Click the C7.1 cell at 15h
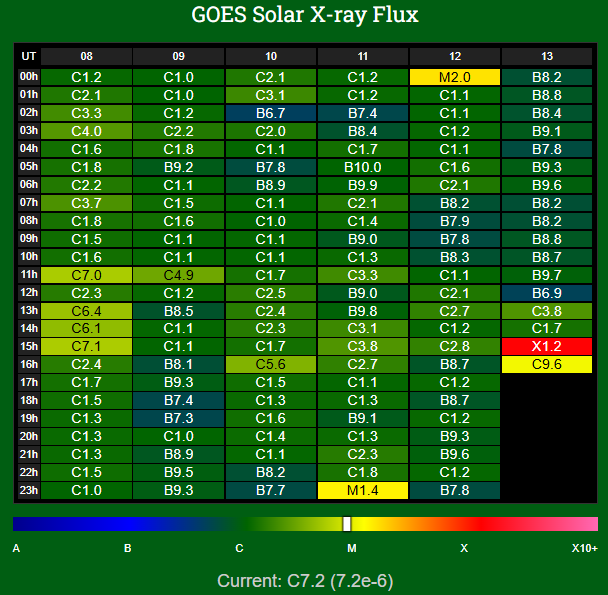Image resolution: width=608 pixels, height=595 pixels. coord(86,346)
